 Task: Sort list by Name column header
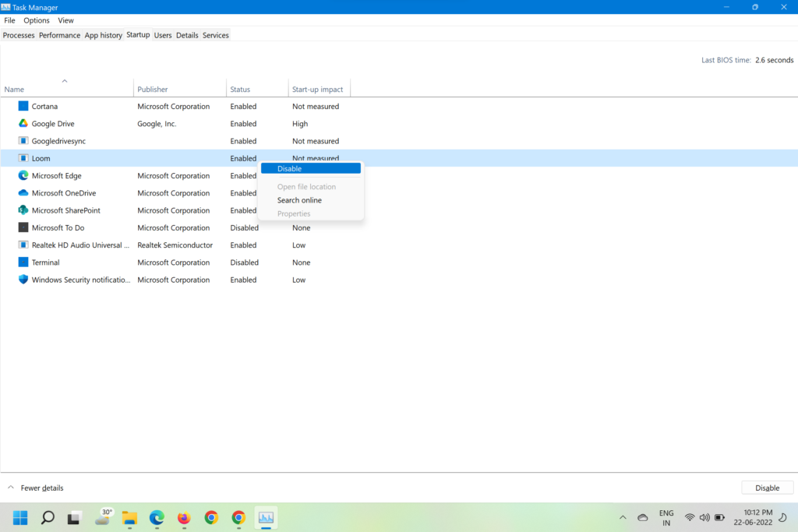point(14,90)
